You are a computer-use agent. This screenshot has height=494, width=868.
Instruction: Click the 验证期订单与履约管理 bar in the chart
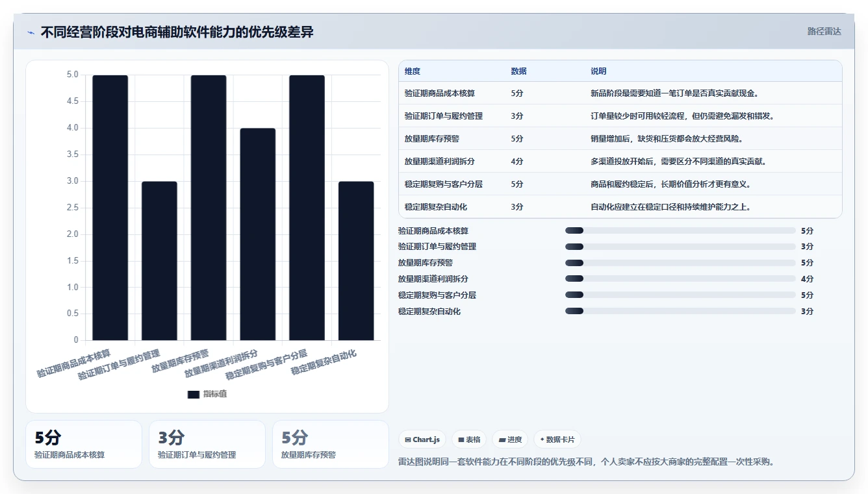pyautogui.click(x=159, y=261)
